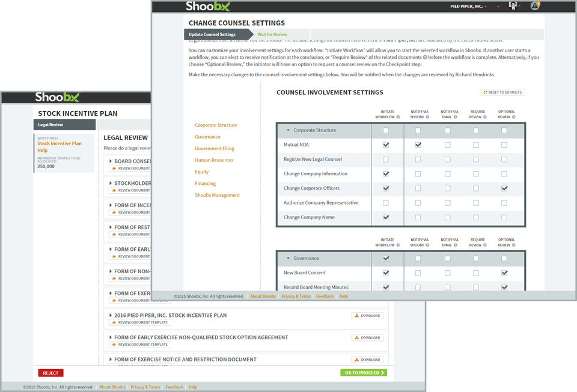Click eye icon under Stockholder document

pyautogui.click(x=114, y=191)
